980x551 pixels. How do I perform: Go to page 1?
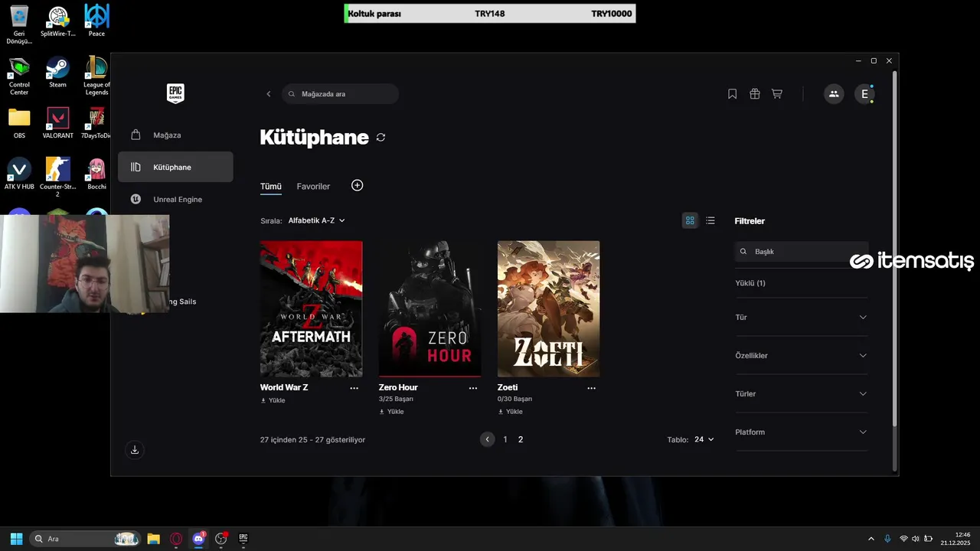(505, 439)
